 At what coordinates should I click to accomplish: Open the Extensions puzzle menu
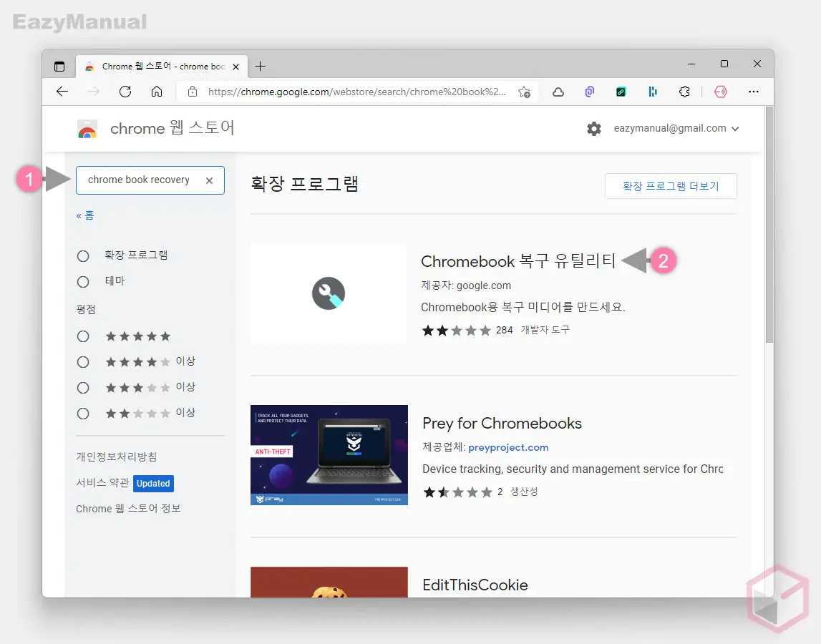click(x=684, y=92)
